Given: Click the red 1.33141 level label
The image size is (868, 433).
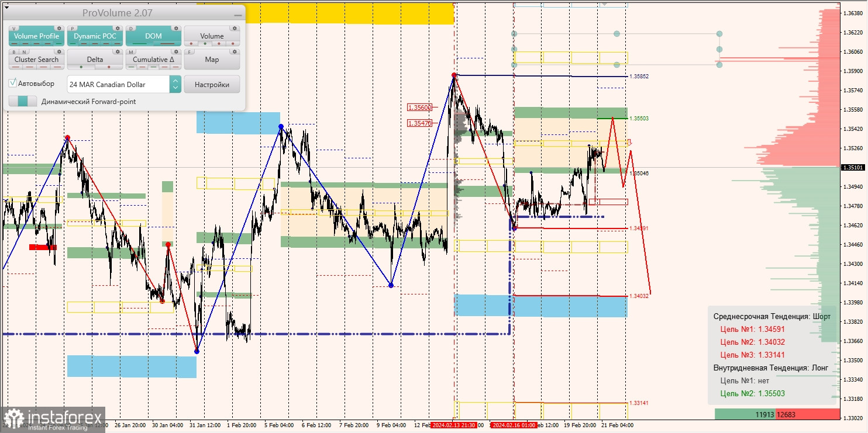Looking at the screenshot, I should coord(639,403).
